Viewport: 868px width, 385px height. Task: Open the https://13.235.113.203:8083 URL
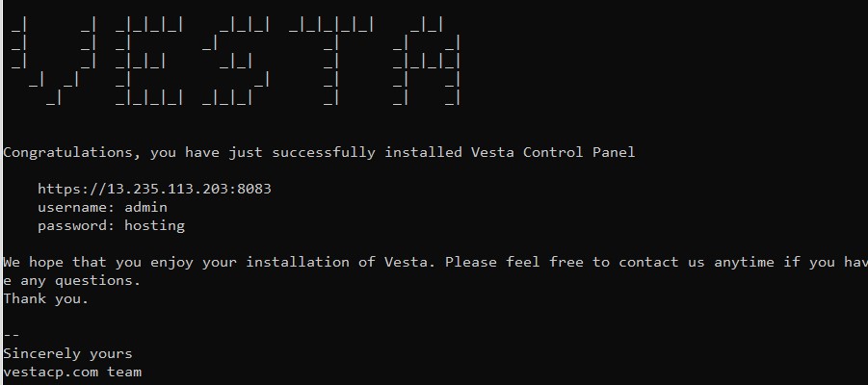[154, 190]
